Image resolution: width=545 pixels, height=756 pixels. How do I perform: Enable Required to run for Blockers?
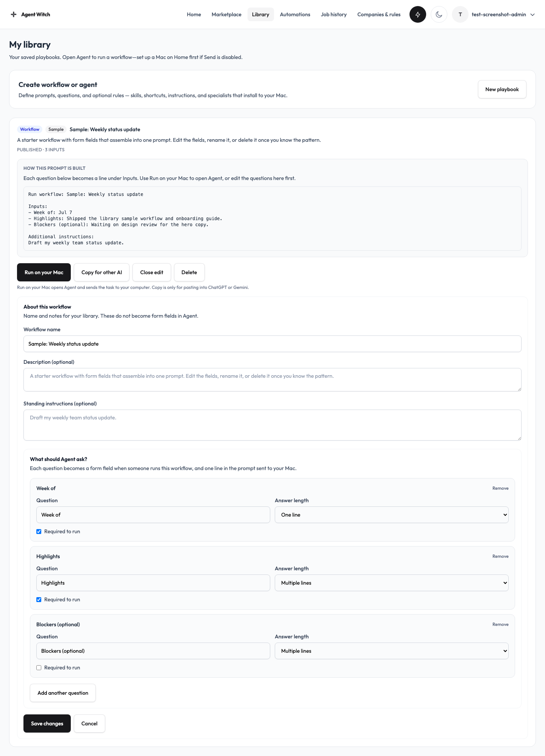(39, 668)
